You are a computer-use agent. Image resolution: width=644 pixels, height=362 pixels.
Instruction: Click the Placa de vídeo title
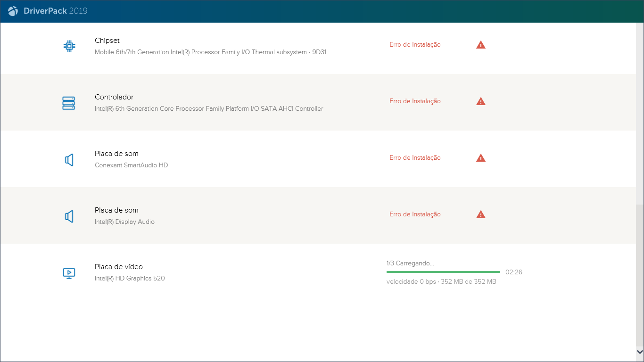[119, 267]
